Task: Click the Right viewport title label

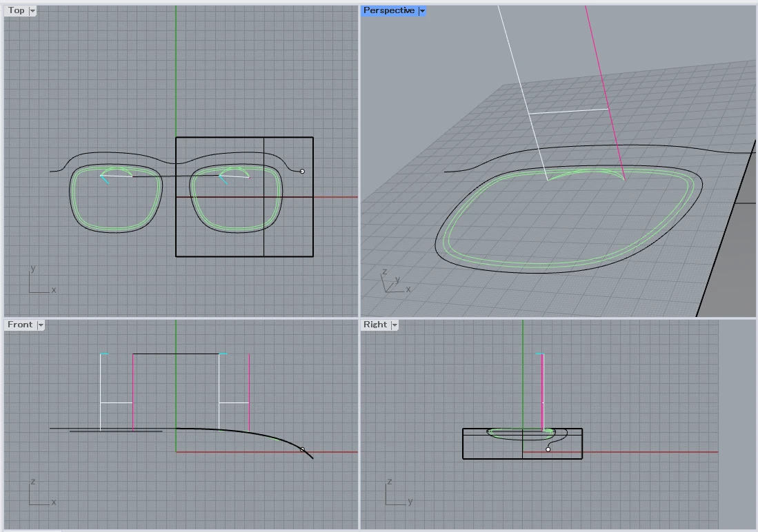Action: pos(375,325)
